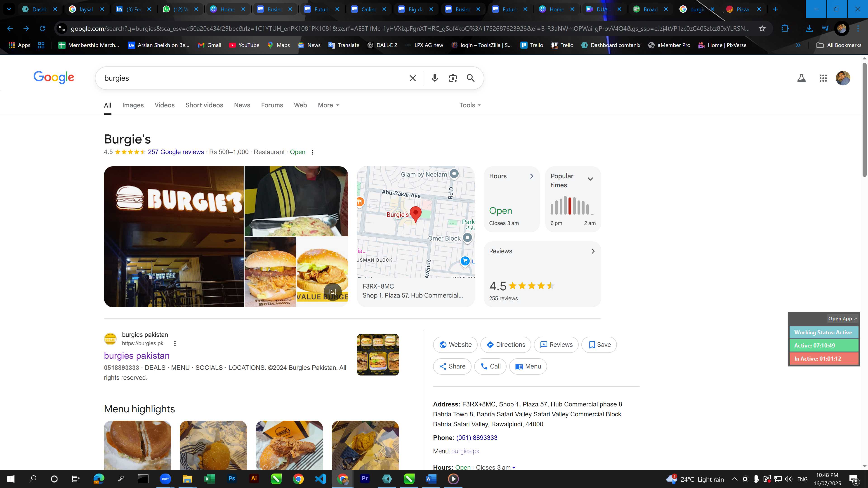Open Burgie's Website button

pos(455,345)
